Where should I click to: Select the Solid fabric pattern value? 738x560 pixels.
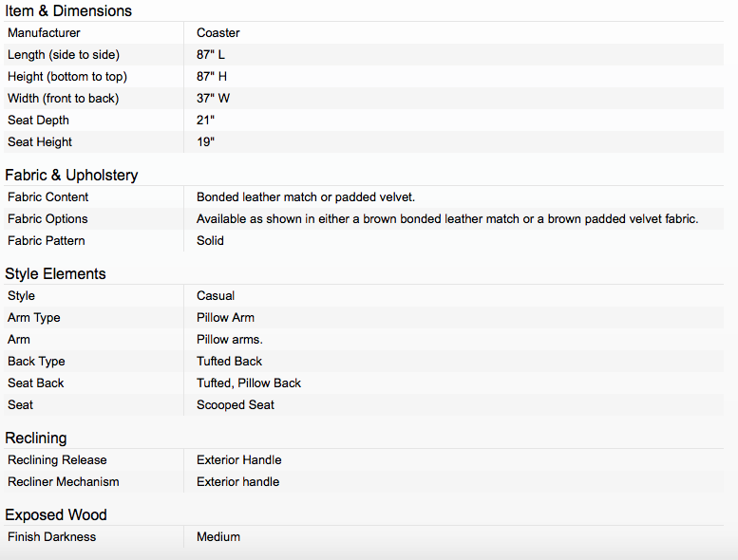click(x=210, y=241)
